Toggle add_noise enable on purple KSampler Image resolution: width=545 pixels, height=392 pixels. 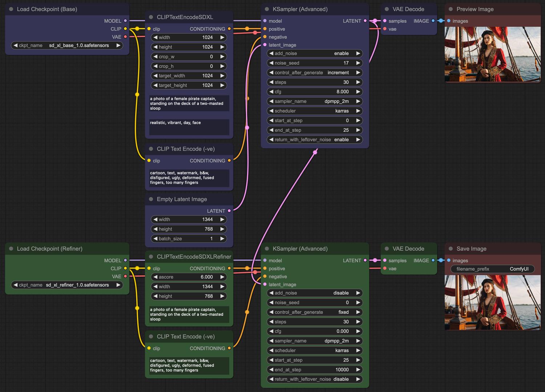(x=315, y=53)
